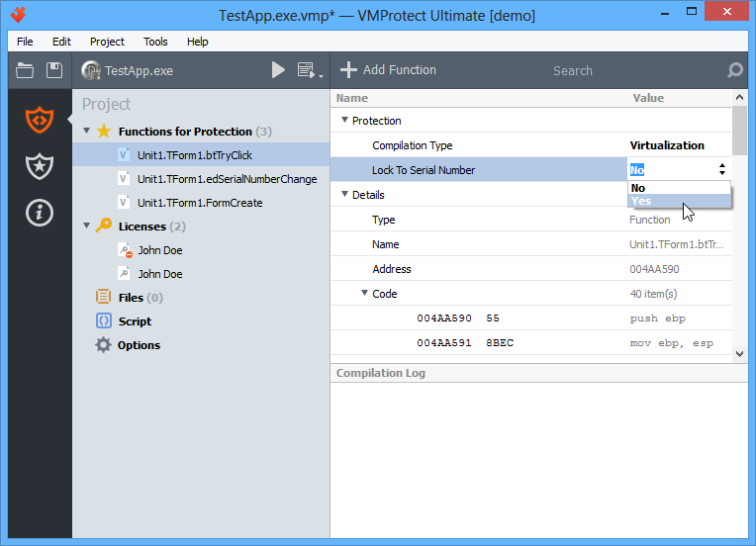
Task: Select the shield code protection sidebar icon
Action: click(40, 120)
